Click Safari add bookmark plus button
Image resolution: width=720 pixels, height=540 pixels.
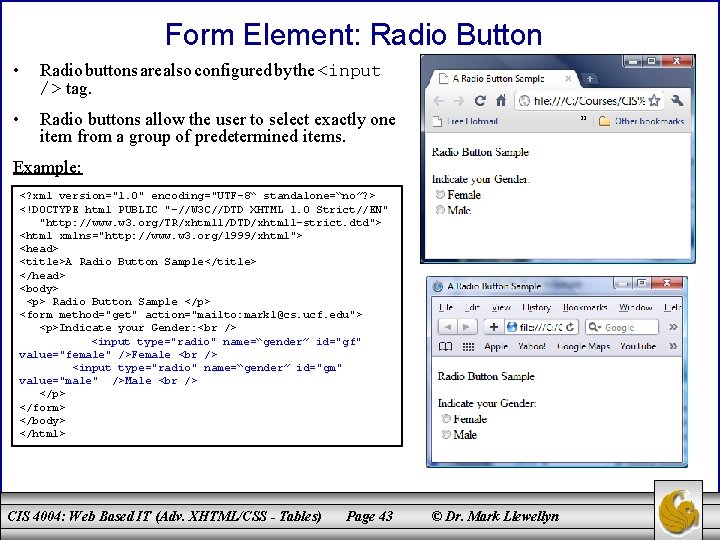coord(494,327)
